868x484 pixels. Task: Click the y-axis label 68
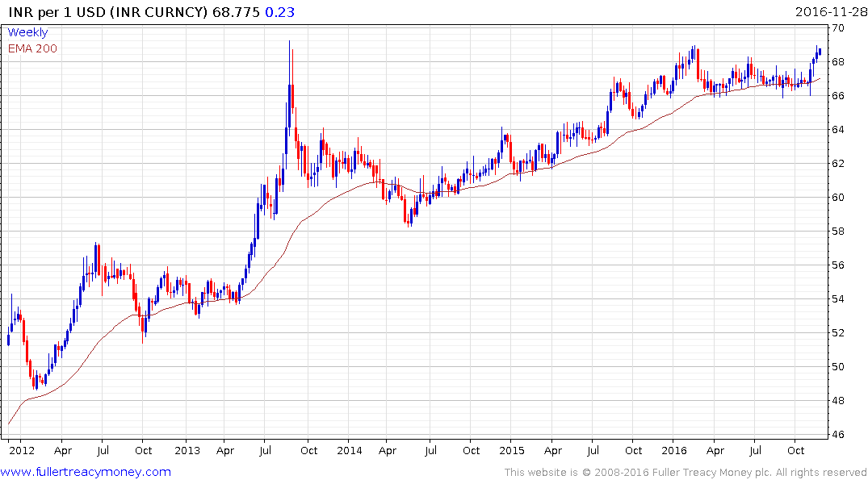pyautogui.click(x=837, y=62)
